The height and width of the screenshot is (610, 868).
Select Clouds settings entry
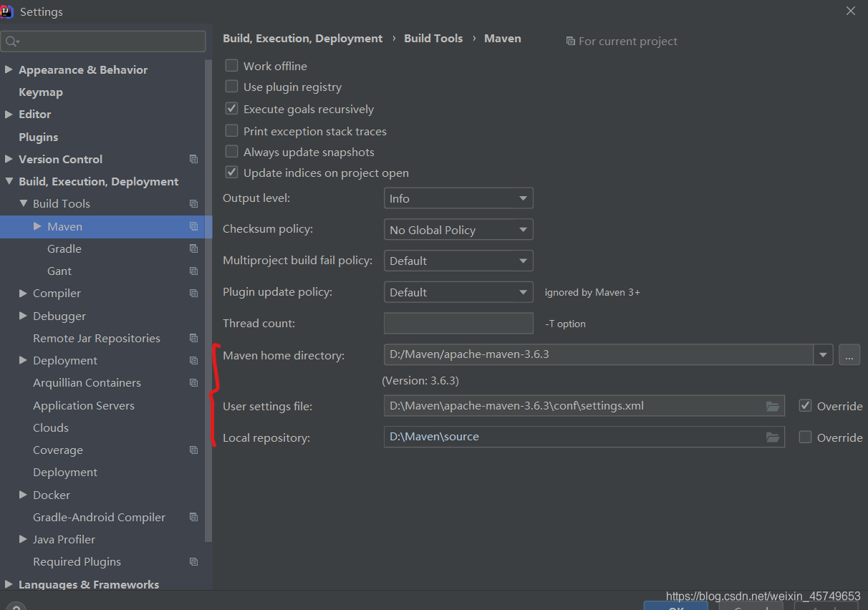[x=51, y=427]
